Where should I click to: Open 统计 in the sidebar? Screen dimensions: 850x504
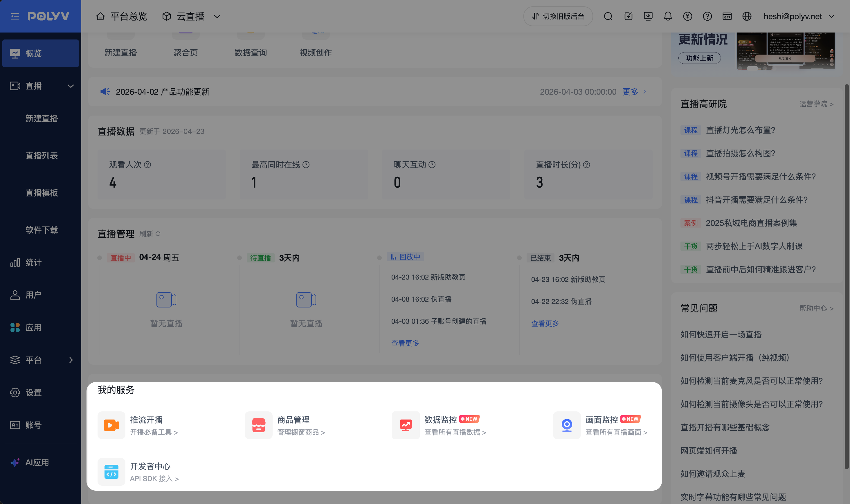click(x=40, y=262)
